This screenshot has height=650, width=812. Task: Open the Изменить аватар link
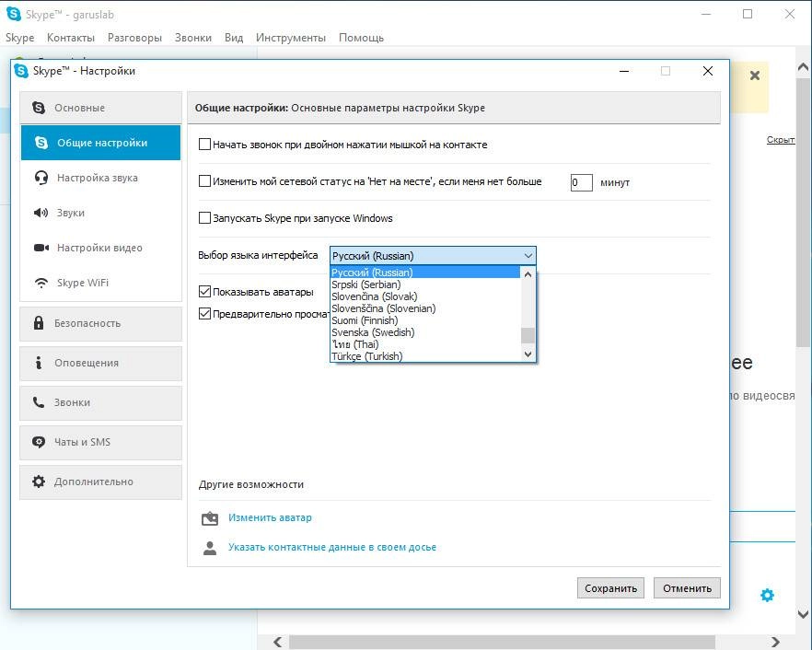[x=270, y=517]
